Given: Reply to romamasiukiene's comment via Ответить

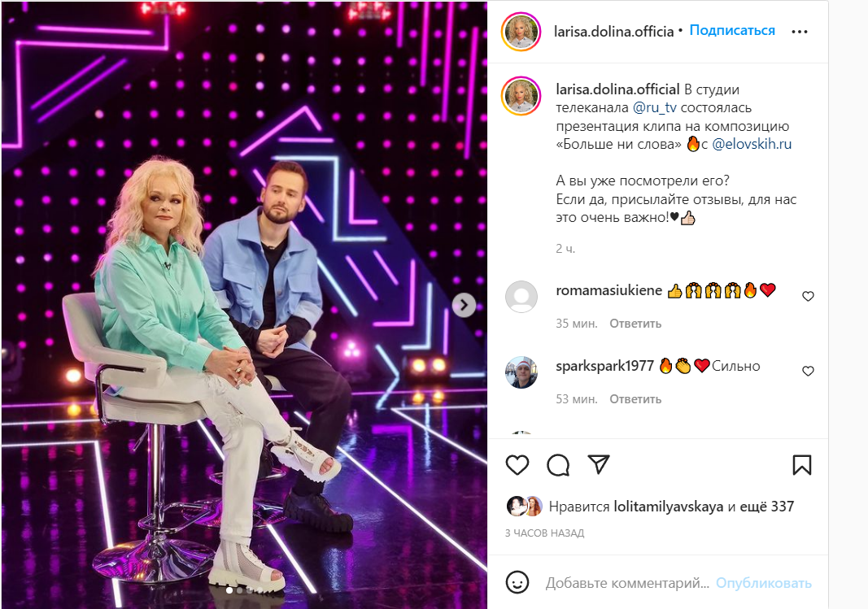Looking at the screenshot, I should tap(635, 324).
